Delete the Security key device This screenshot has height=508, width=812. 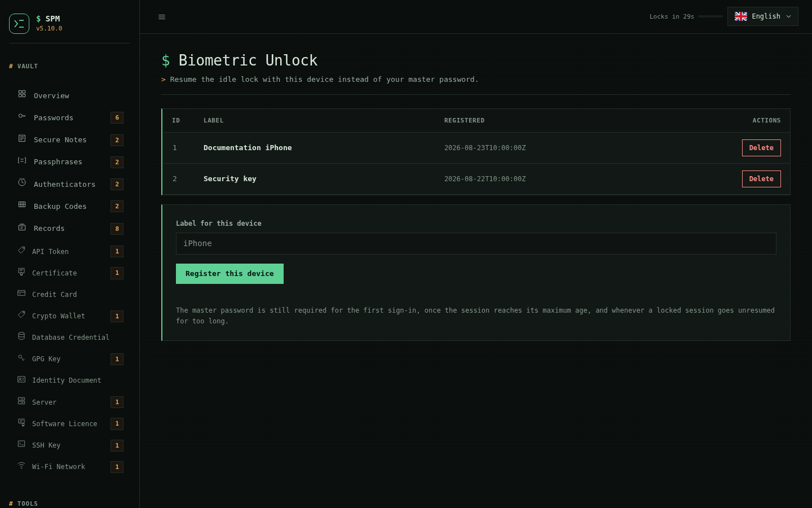click(761, 179)
